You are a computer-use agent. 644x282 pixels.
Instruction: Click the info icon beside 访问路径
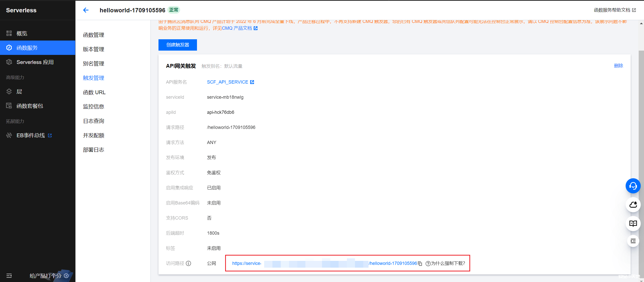[188, 263]
